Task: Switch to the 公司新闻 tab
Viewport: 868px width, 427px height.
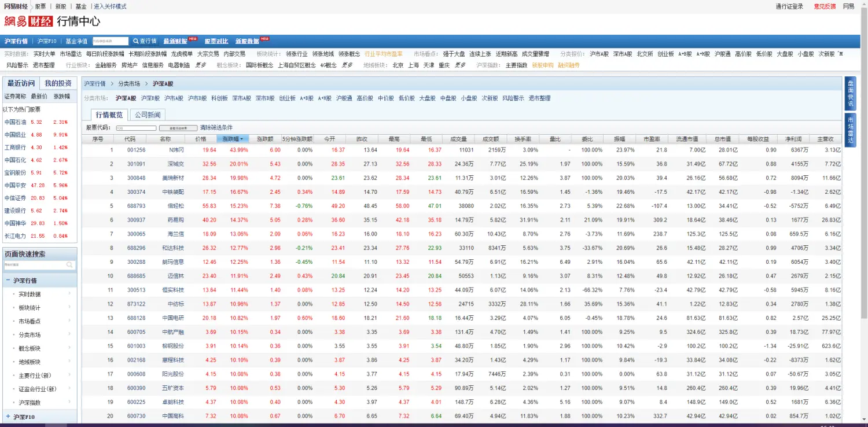Action: point(148,115)
